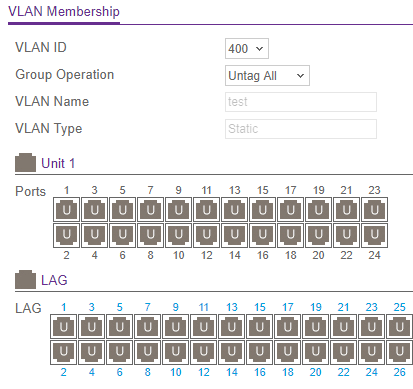Click port 7 icon in Unit 1
This screenshot has height=389, width=413.
click(x=150, y=210)
